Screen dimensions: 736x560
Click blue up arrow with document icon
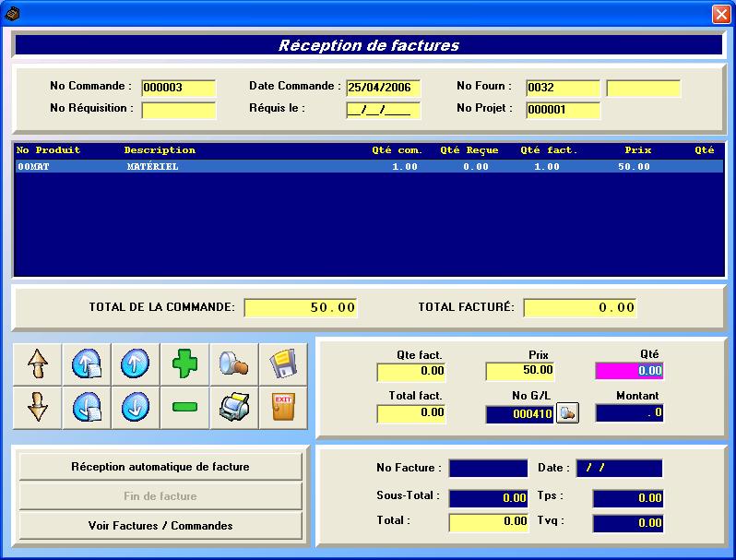coord(87,364)
